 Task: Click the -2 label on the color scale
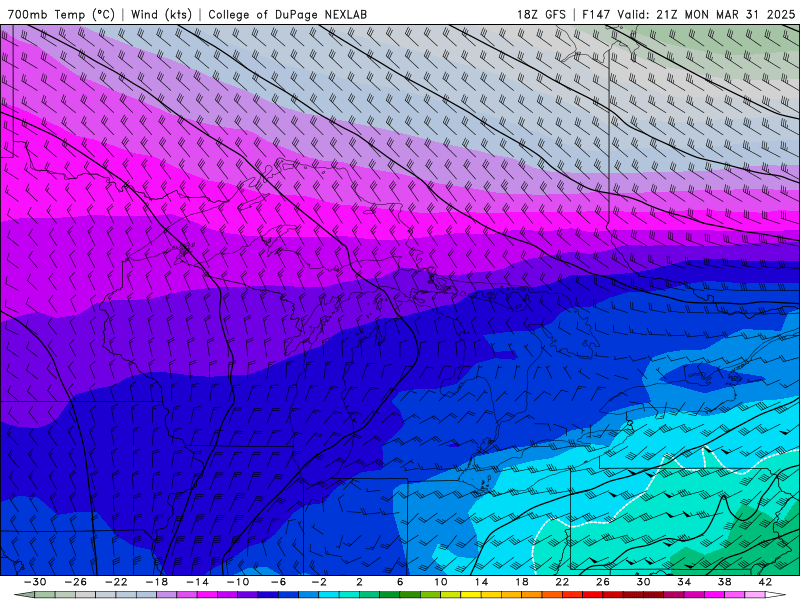319,582
